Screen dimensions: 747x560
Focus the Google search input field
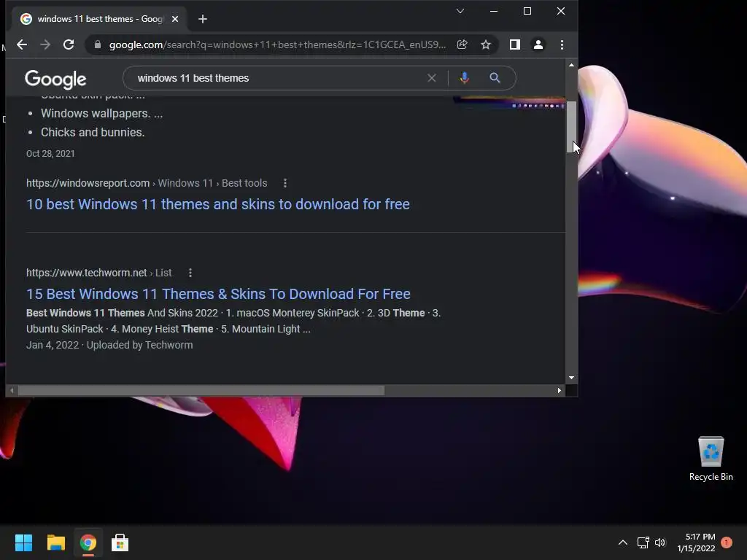(x=276, y=78)
